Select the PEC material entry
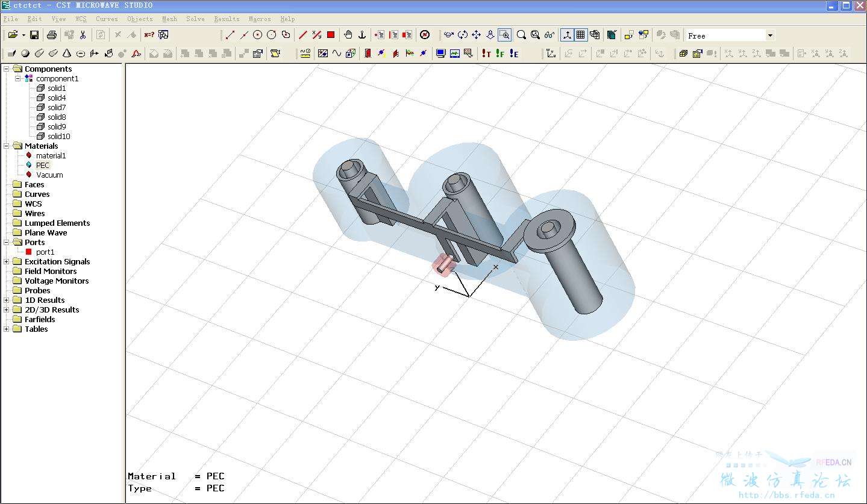The image size is (867, 504). [x=42, y=165]
